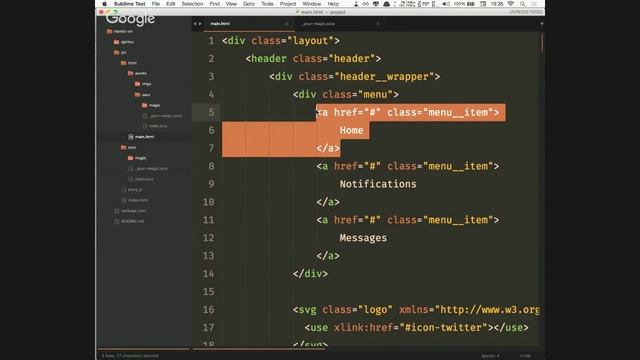Click the folder icon beside sprites
Image resolution: width=640 pixels, height=360 pixels.
click(x=117, y=42)
